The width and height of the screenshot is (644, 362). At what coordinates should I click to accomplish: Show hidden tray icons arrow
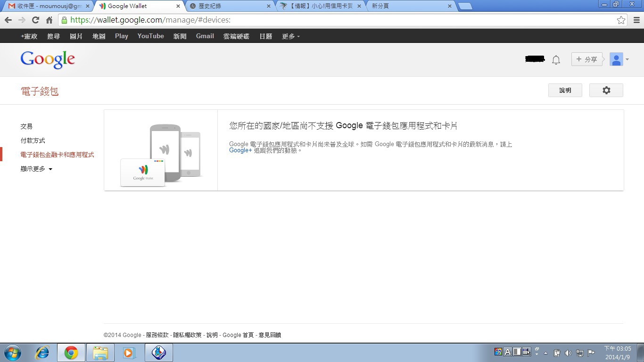[x=546, y=353]
